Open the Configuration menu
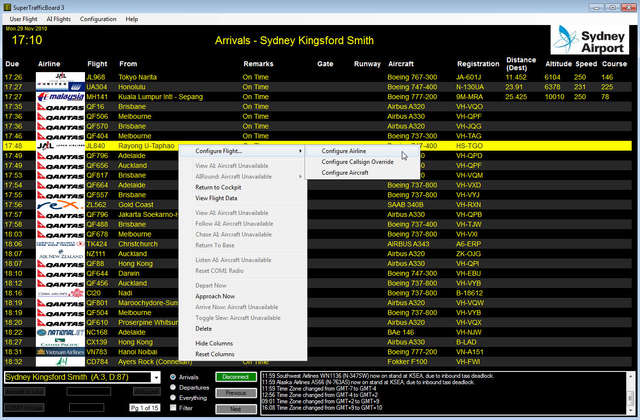 click(x=98, y=19)
